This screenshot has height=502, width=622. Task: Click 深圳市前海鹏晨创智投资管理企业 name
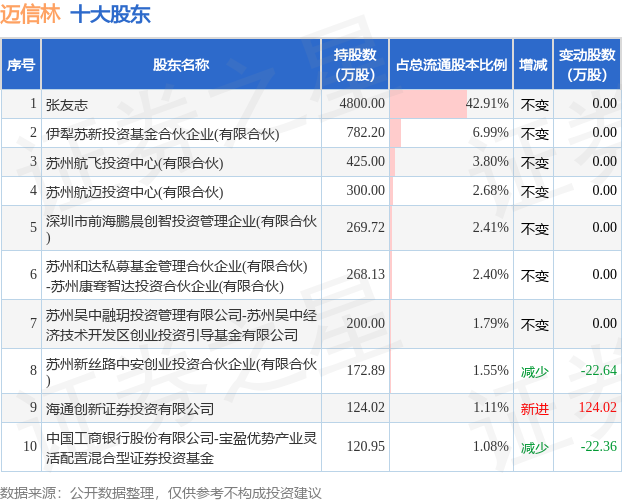pyautogui.click(x=181, y=228)
